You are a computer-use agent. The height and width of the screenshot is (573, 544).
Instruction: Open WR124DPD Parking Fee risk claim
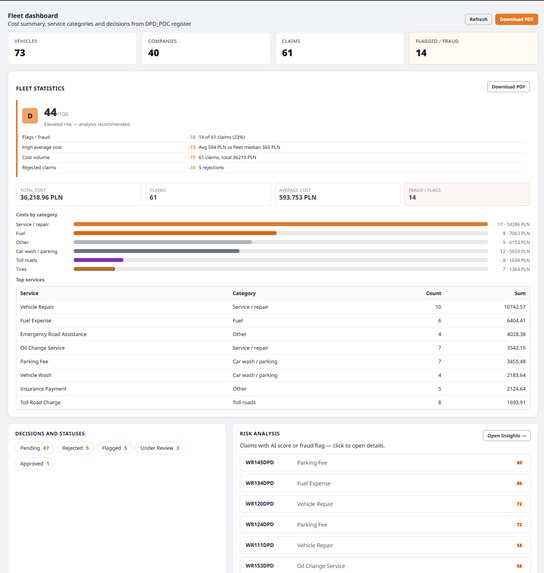(x=385, y=524)
